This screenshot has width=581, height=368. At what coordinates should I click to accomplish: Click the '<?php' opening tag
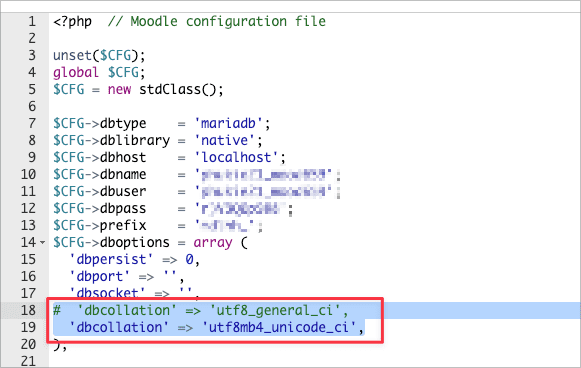[x=72, y=21]
